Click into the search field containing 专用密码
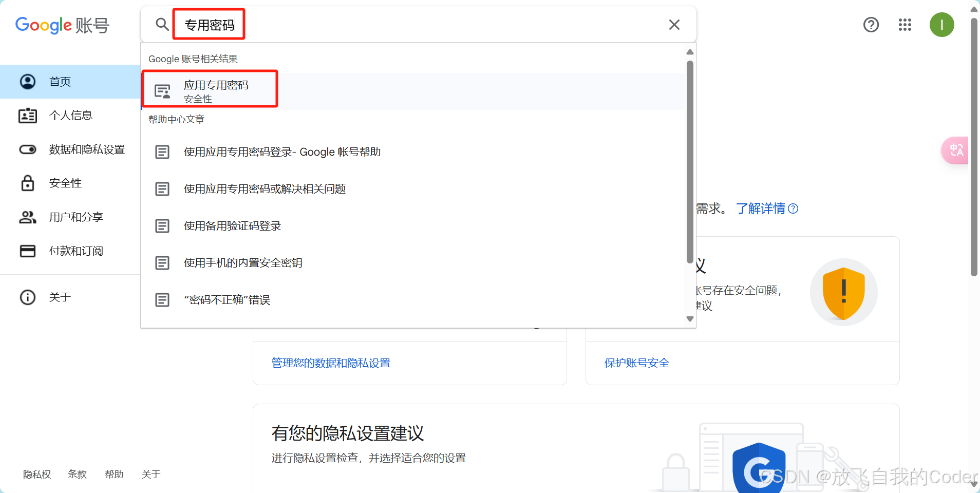Image resolution: width=980 pixels, height=493 pixels. (x=418, y=25)
